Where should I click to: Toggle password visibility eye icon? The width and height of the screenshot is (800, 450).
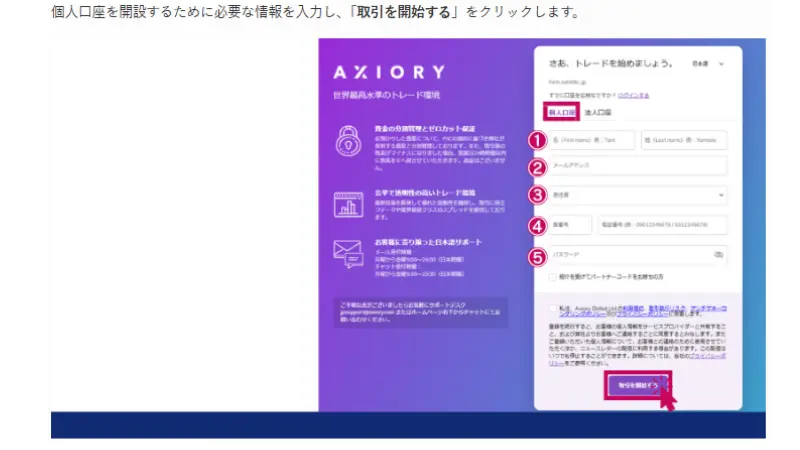pos(718,254)
